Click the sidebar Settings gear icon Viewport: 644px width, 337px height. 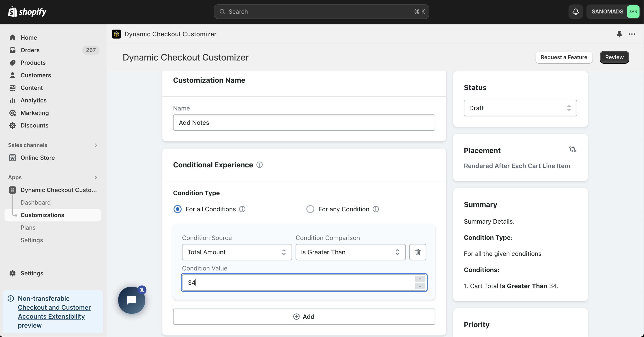pos(13,273)
